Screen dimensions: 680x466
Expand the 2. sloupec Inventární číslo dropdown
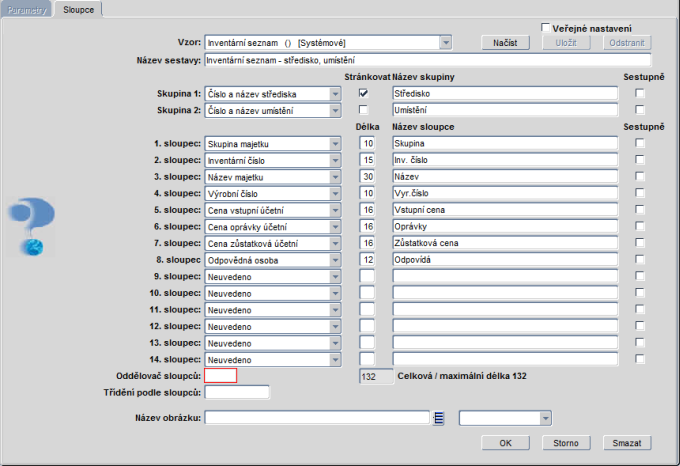click(x=335, y=160)
